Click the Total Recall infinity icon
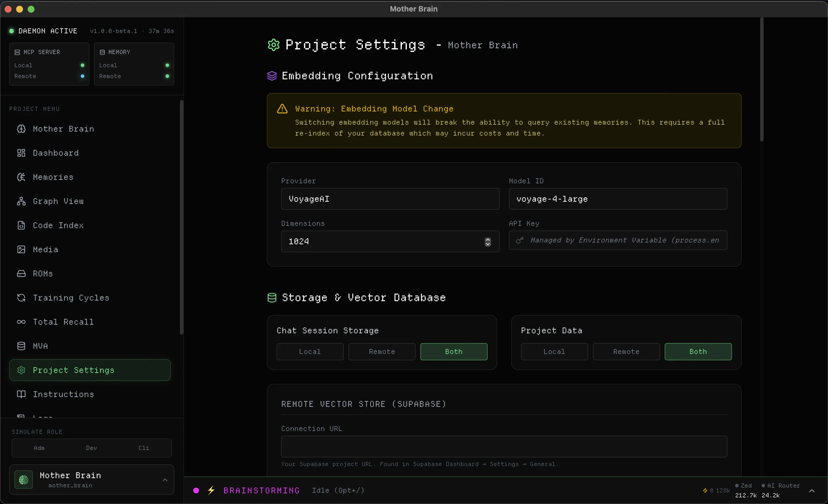828x504 pixels. tap(21, 322)
